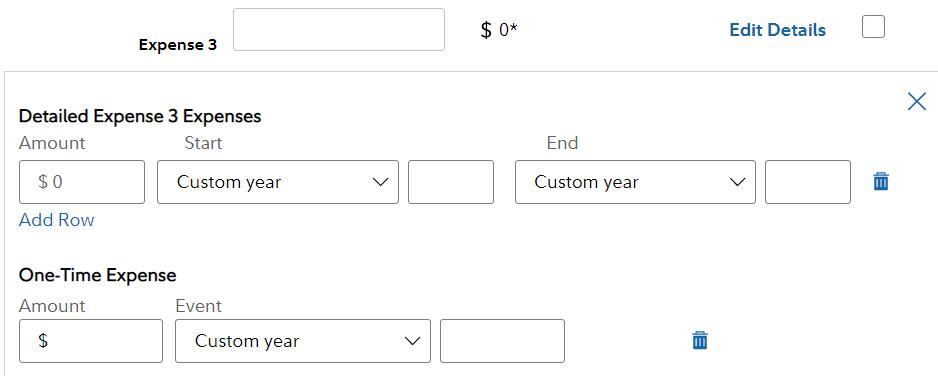The image size is (938, 376).
Task: Focus the Start year text box
Action: 451,182
